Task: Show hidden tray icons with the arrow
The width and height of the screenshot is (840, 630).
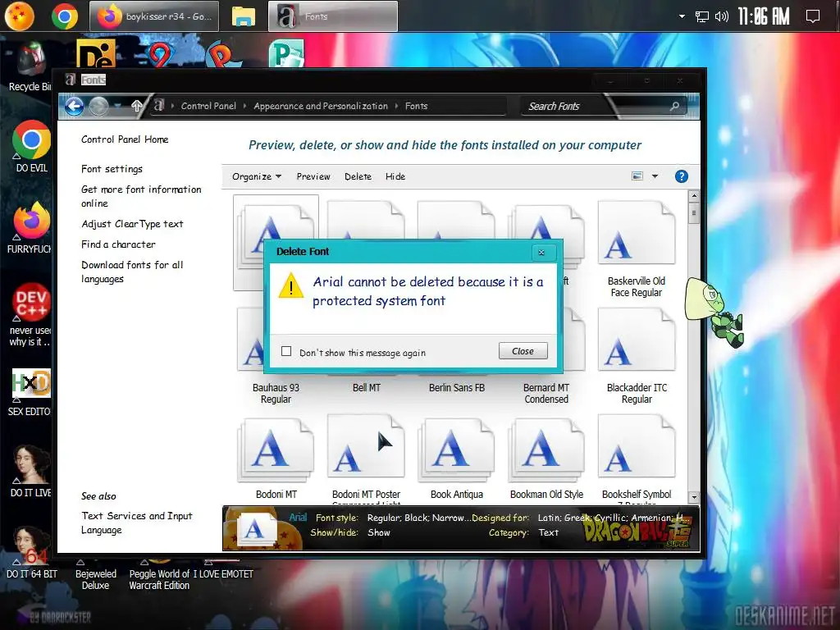Action: point(682,16)
